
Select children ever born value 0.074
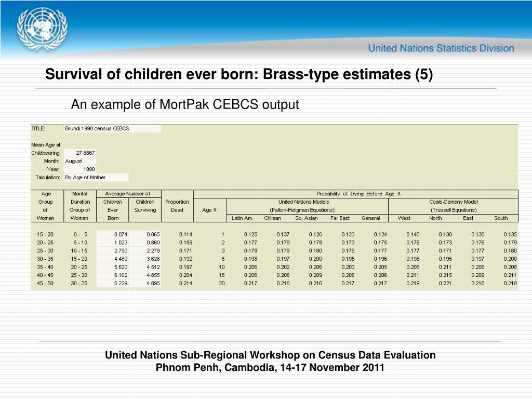[x=121, y=234]
